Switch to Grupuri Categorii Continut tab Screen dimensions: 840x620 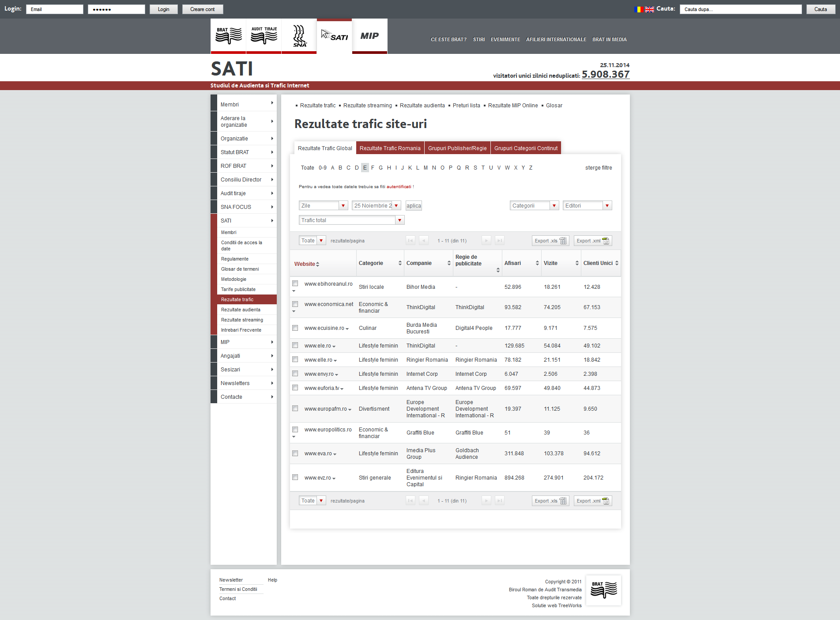526,148
